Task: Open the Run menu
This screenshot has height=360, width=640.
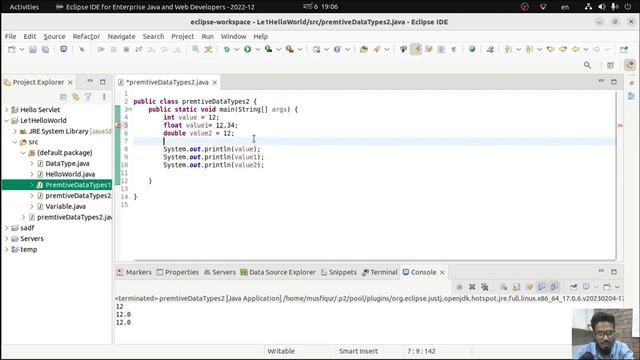Action: [x=207, y=36]
